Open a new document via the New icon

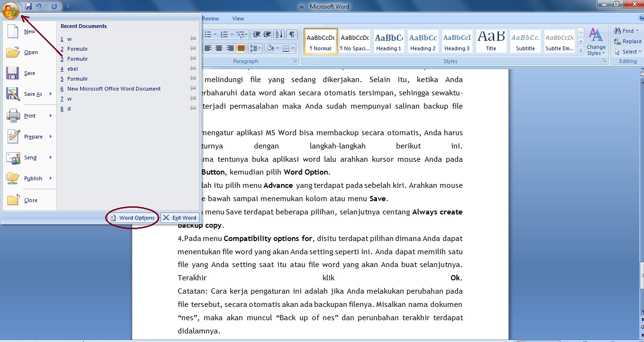[13, 31]
